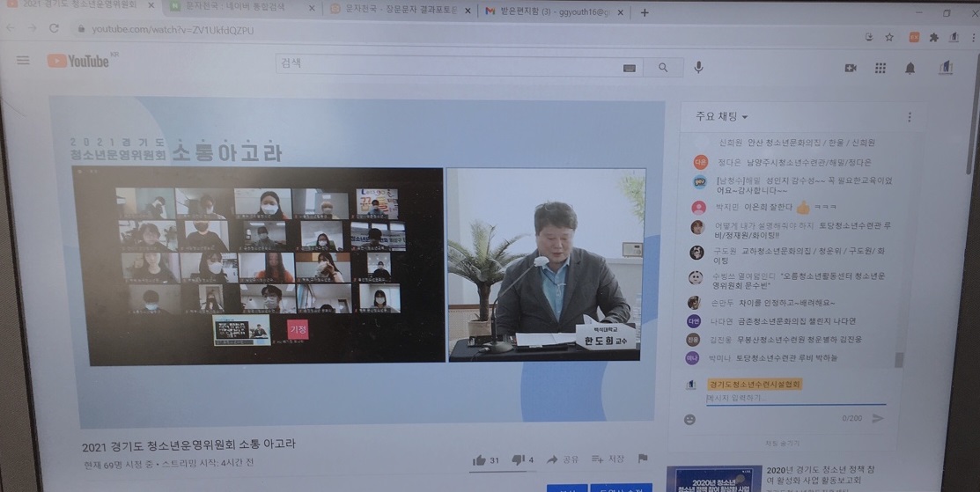The height and width of the screenshot is (492, 980).
Task: Expand the 주요 채팅 dropdown
Action: [722, 117]
